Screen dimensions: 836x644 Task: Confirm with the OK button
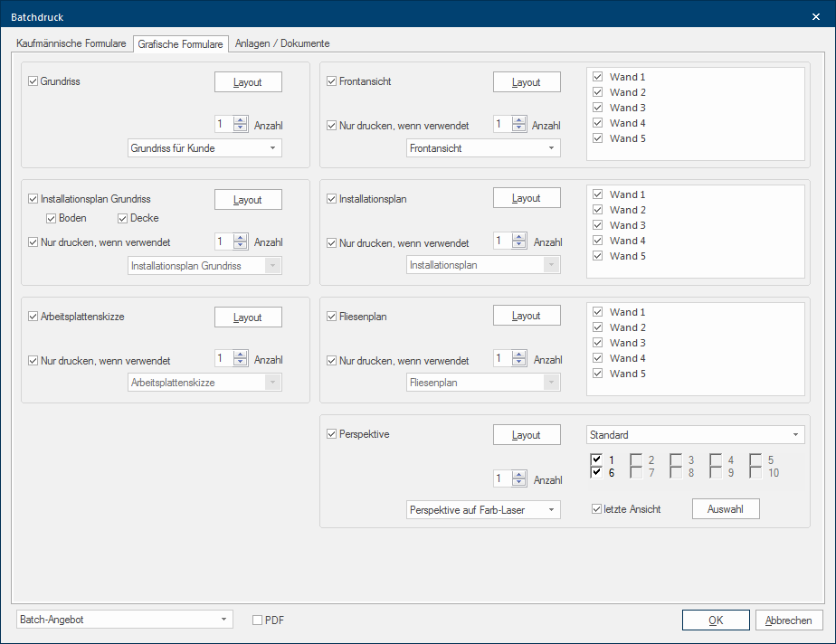click(x=716, y=620)
